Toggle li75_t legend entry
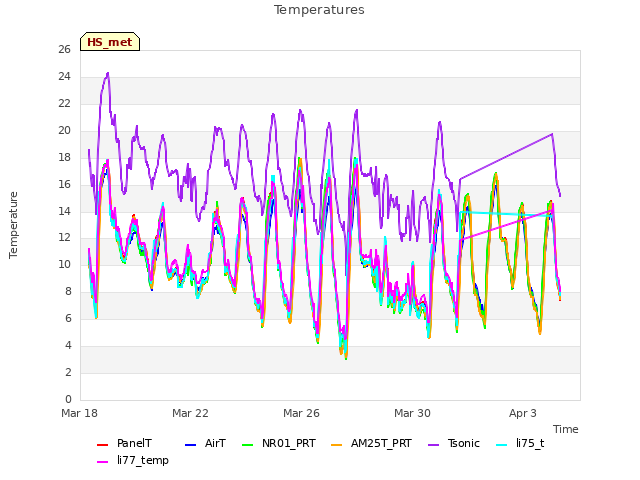The image size is (640, 480). click(x=520, y=444)
